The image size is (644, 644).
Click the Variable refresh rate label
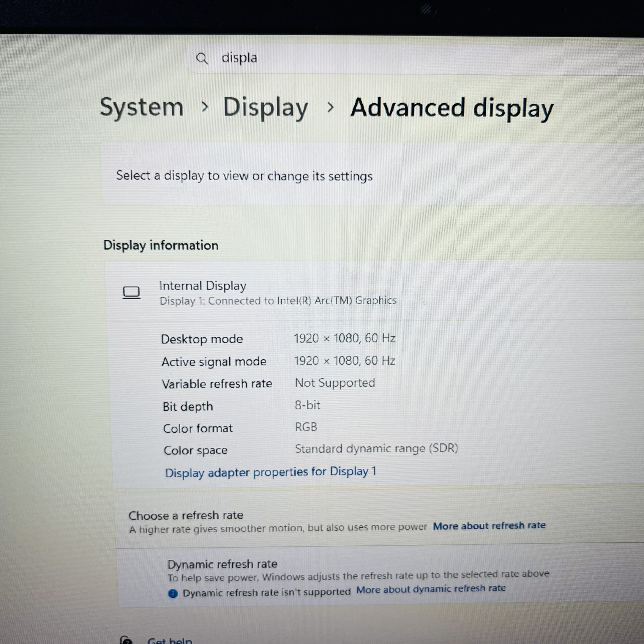(217, 384)
